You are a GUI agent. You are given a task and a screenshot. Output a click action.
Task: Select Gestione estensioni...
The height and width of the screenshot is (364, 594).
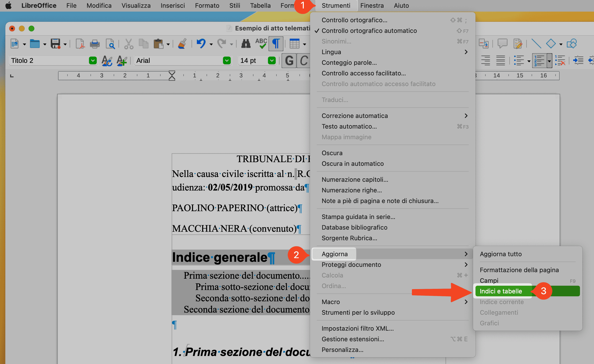[392, 339]
